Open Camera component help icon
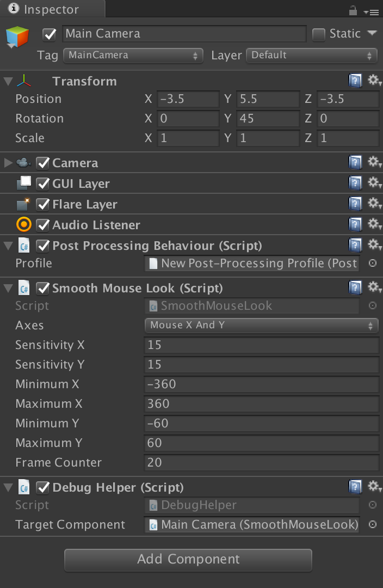This screenshot has height=588, width=383. [x=355, y=162]
